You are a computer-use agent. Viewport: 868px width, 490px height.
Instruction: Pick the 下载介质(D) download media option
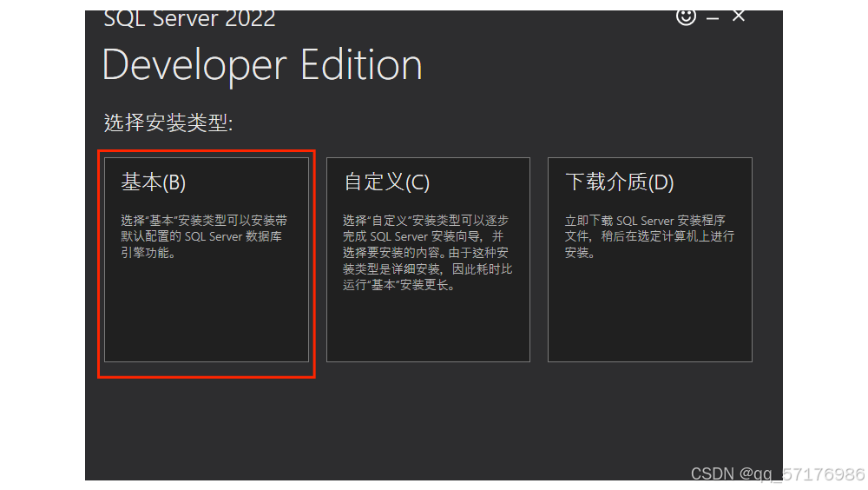(650, 260)
